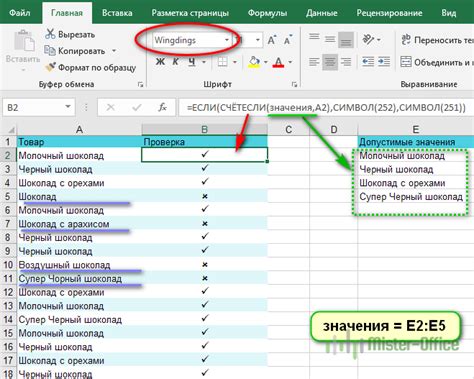Select row 5 header
474x379 pixels.
pos(8,196)
